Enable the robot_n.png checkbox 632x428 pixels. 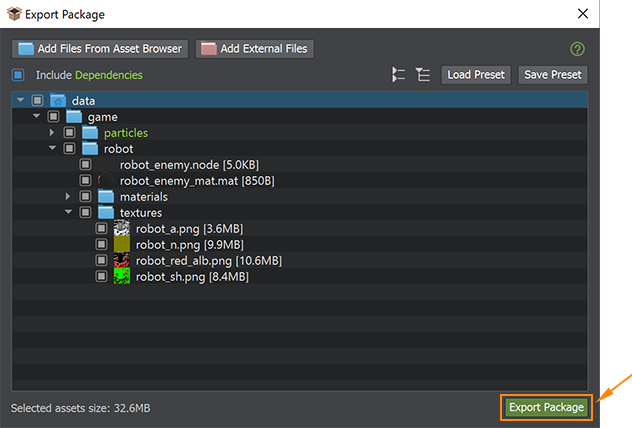click(x=101, y=244)
